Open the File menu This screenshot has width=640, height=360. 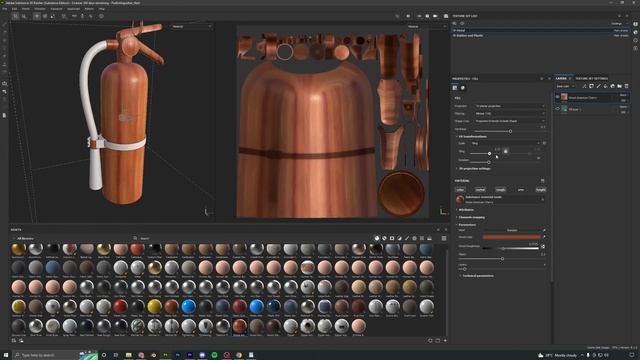click(x=5, y=9)
